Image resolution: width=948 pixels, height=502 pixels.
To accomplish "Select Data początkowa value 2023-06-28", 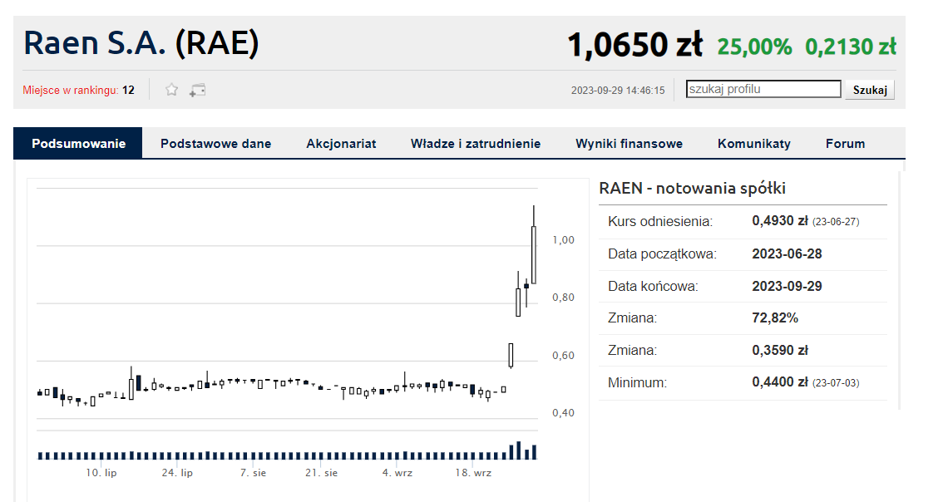I will tap(787, 253).
